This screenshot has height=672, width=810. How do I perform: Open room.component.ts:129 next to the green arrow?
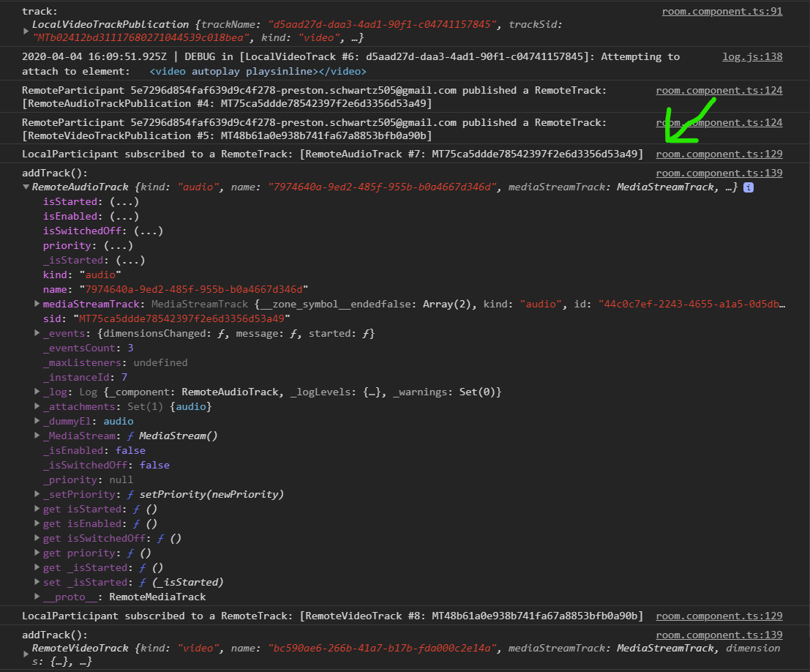pos(719,154)
